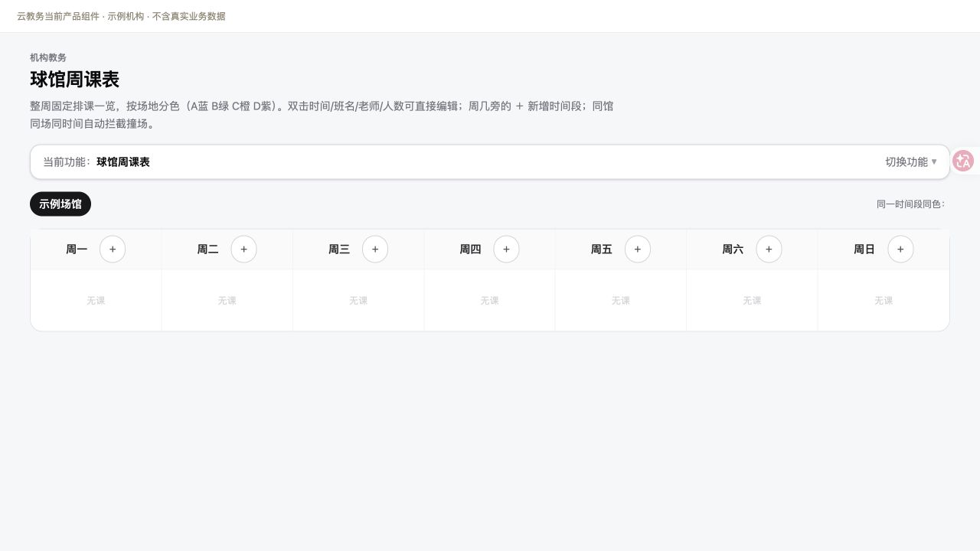Click 无课 under 周一
Viewport: 980px width, 551px height.
click(96, 301)
